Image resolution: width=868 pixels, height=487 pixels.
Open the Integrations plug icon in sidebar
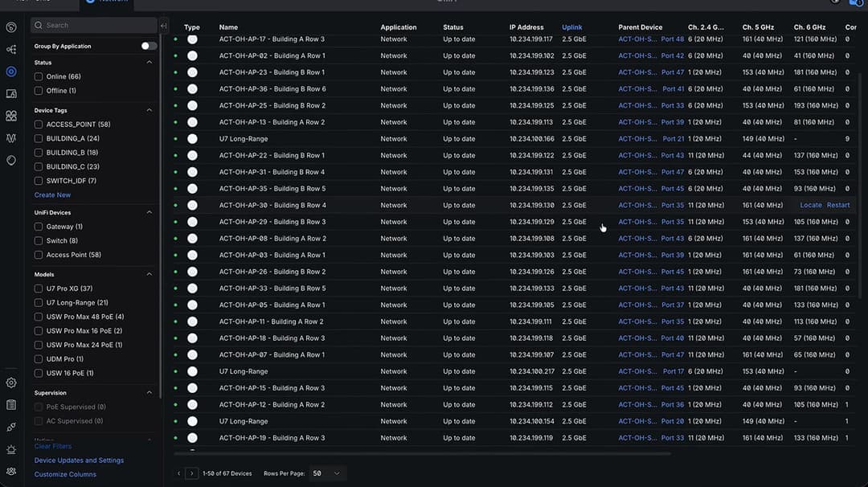[11, 427]
